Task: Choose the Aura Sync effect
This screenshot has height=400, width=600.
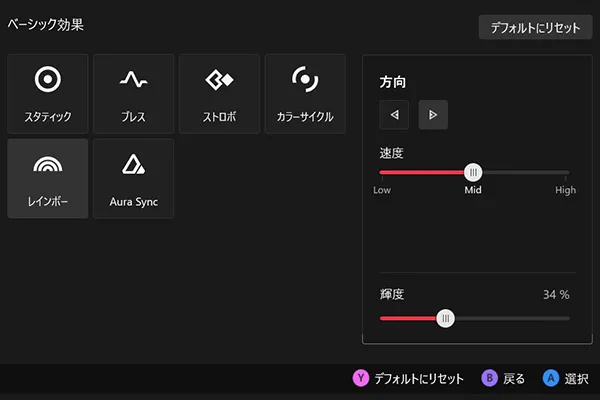Action: pos(133,179)
